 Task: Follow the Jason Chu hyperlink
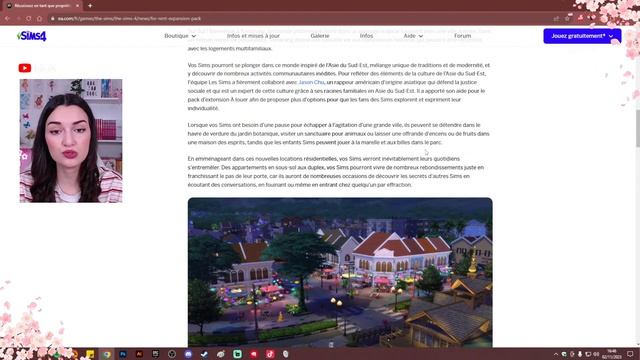click(x=311, y=82)
